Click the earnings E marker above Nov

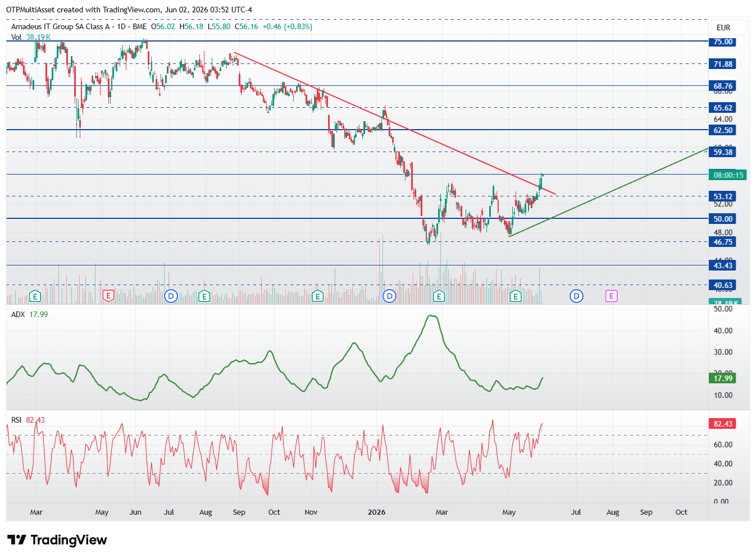(x=317, y=296)
